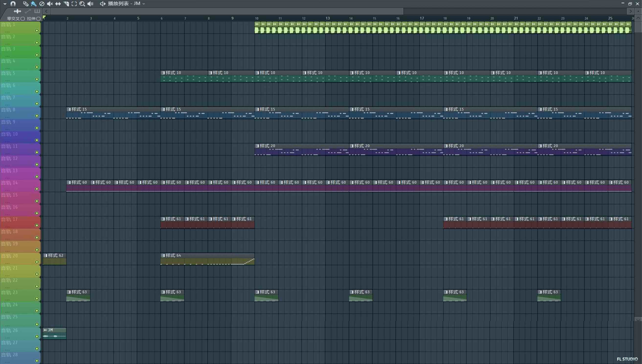
Task: Mute track 音轨 28 with its green dot
Action: [37, 361]
